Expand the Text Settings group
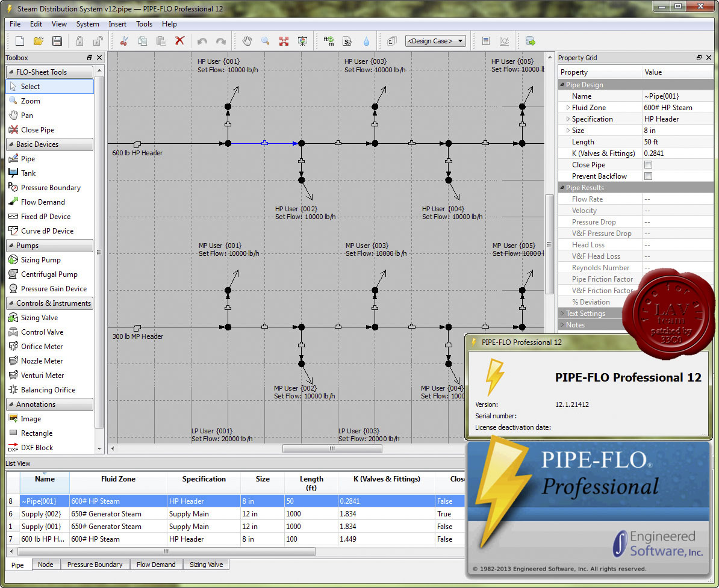This screenshot has width=719, height=588. [562, 314]
